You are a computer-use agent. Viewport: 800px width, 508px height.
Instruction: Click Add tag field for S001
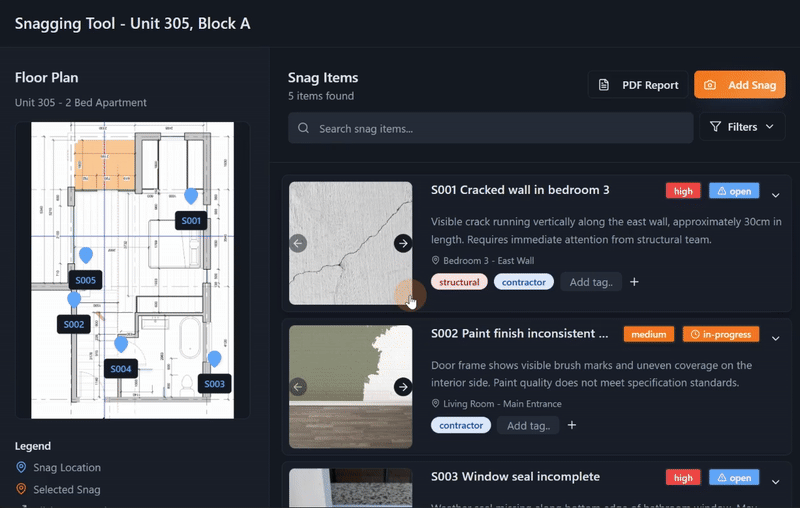tap(591, 282)
